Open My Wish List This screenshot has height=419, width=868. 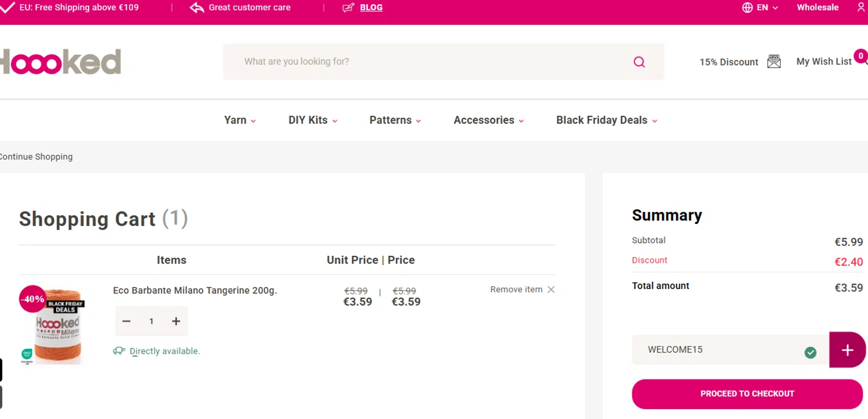click(824, 61)
